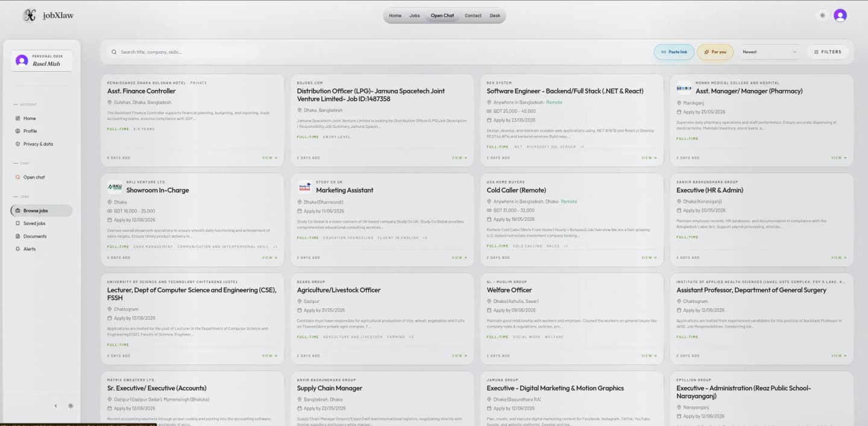View the Distribution Officer job card
The width and height of the screenshot is (868, 426).
[x=459, y=158]
